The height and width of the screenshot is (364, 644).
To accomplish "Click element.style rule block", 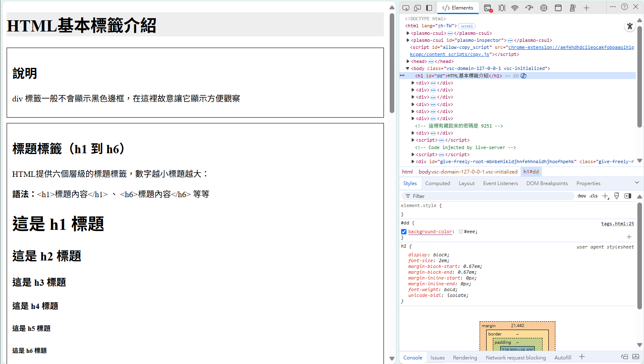I will (518, 210).
